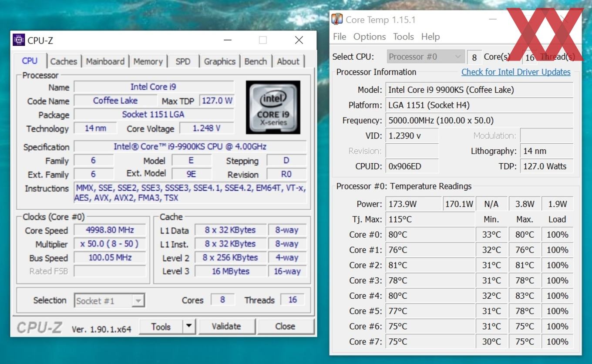This screenshot has height=364, width=592.
Task: Click the Frequency 5000.00MHz field
Action: click(x=479, y=120)
